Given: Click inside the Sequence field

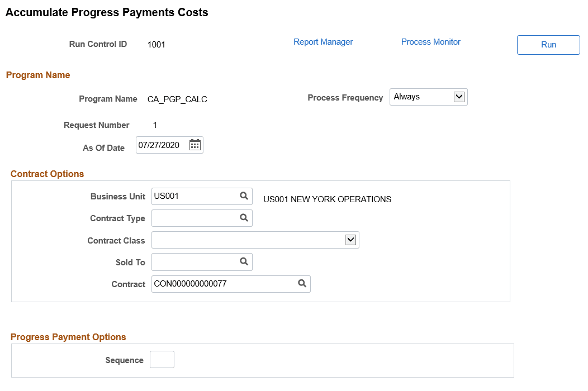Looking at the screenshot, I should [162, 359].
